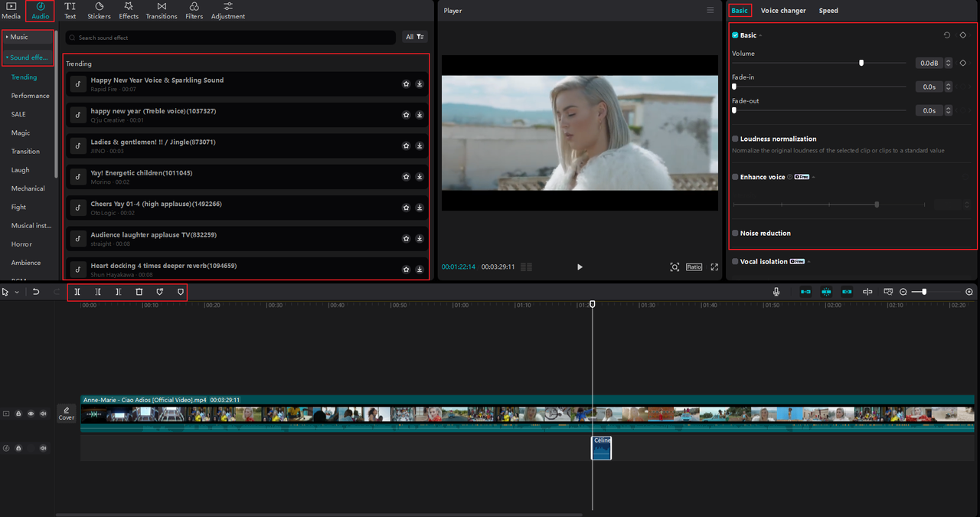Zoom in the timeline with plus icon
This screenshot has height=517, width=980.
[969, 292]
